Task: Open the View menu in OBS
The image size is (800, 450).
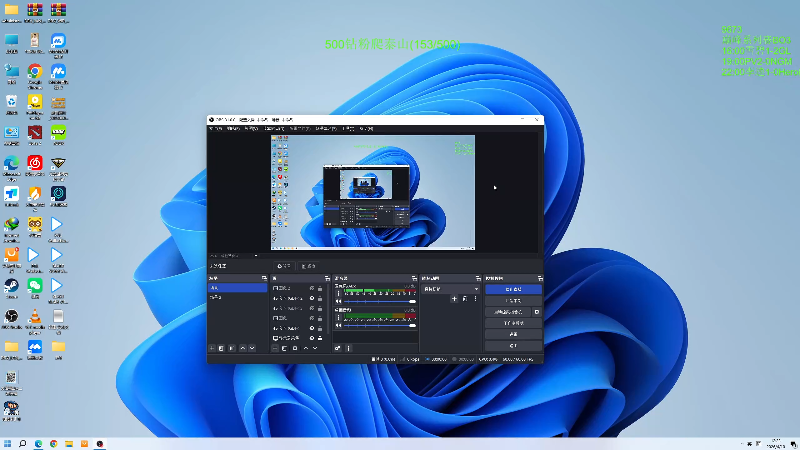Action: 251,129
